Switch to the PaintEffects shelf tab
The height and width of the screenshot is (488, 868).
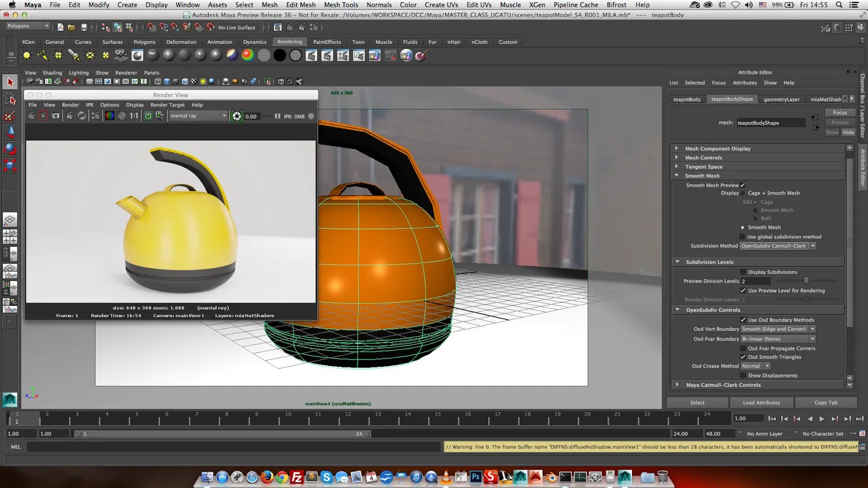[327, 42]
